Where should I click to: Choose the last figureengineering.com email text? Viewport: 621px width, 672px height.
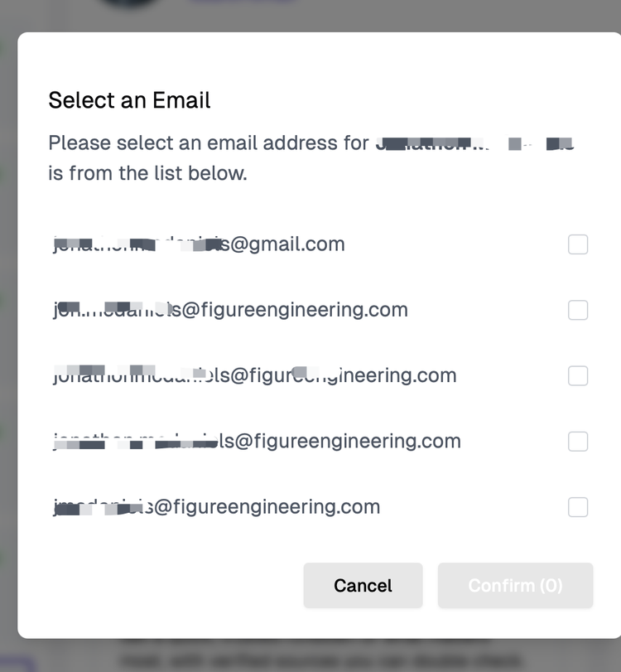coord(217,507)
